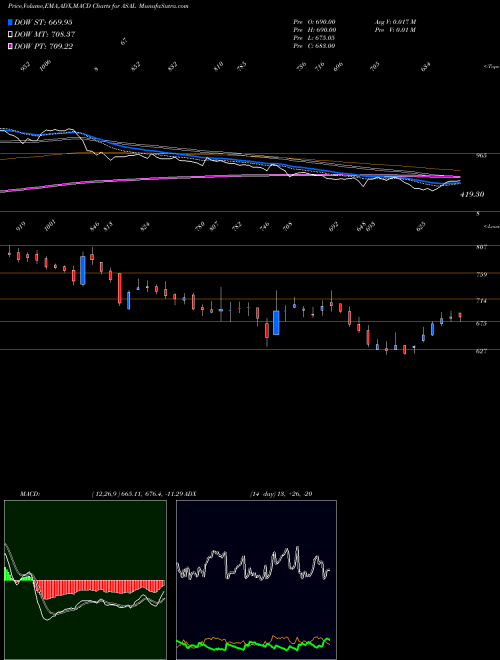The image size is (500, 660).
Task: Click the 692 low label above the candlesticks
Action: coord(333,227)
